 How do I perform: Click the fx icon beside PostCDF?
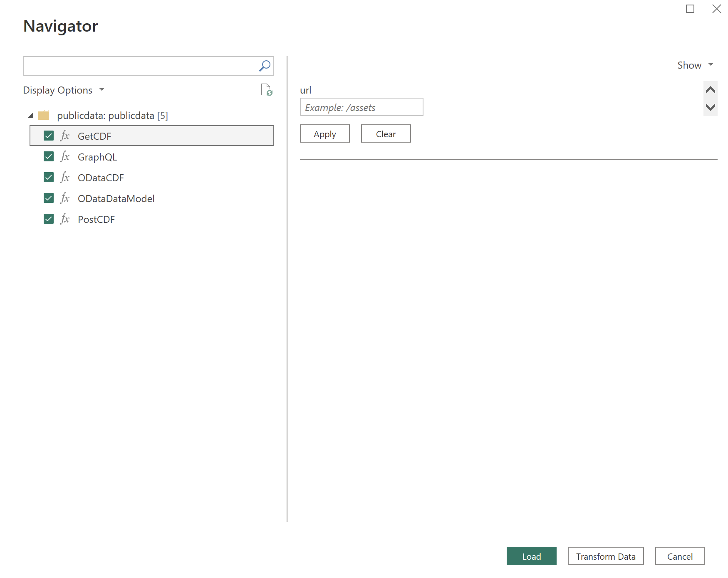[x=64, y=219]
